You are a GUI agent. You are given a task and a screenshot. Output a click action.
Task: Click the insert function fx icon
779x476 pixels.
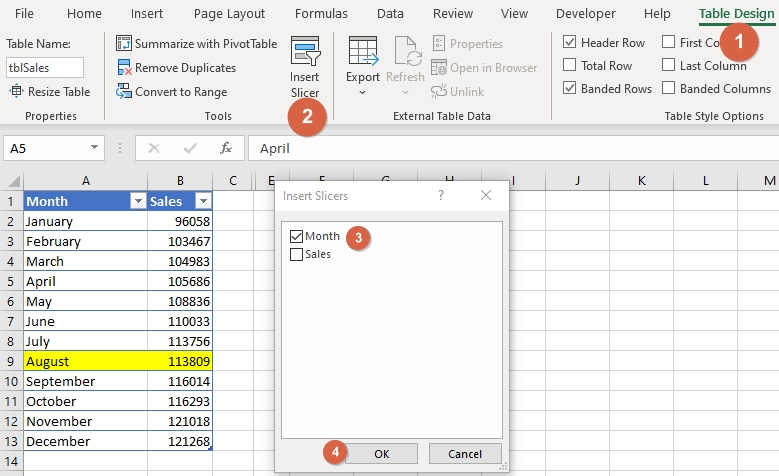(226, 148)
